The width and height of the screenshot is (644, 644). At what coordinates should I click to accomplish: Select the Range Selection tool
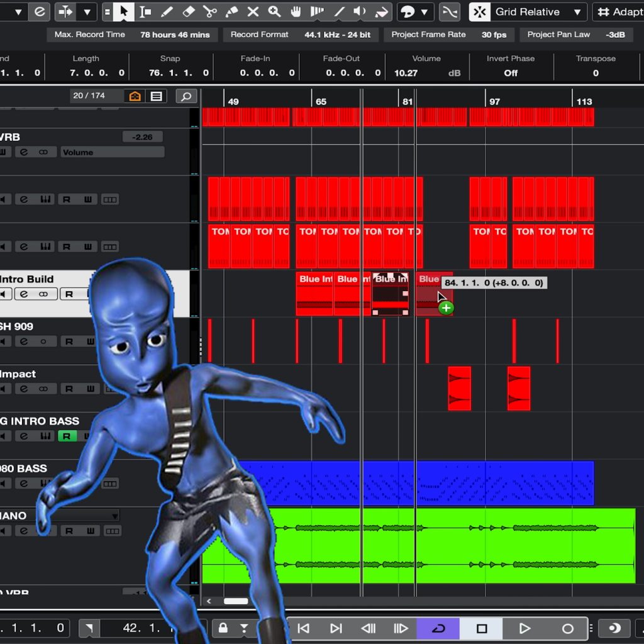click(146, 11)
